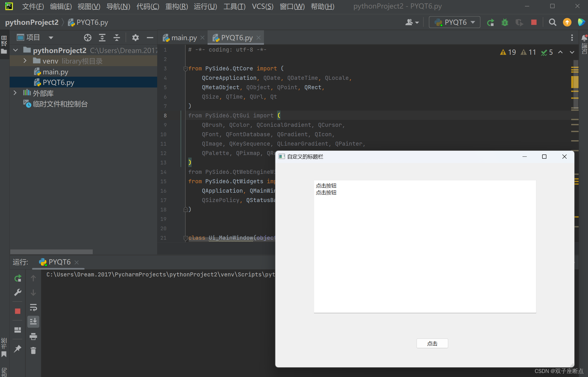The width and height of the screenshot is (588, 377).
Task: Click the Debug bug icon
Action: coord(505,23)
